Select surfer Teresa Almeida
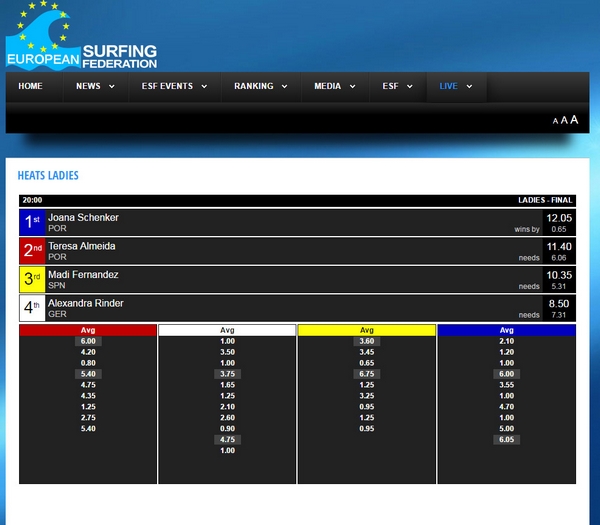The image size is (600, 525). (x=82, y=246)
